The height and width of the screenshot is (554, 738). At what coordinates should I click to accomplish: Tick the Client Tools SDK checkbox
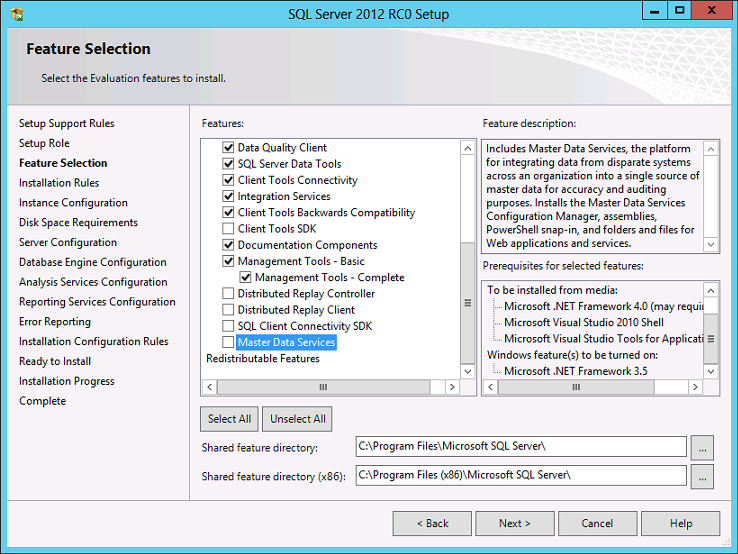(x=228, y=229)
